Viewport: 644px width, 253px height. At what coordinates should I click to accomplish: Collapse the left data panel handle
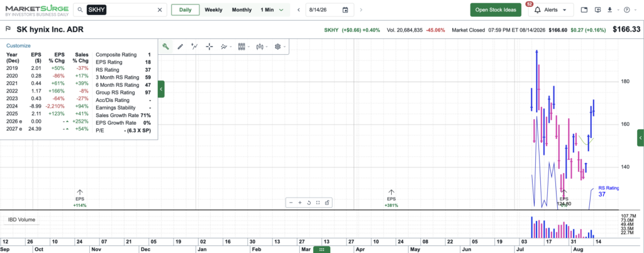pos(161,89)
